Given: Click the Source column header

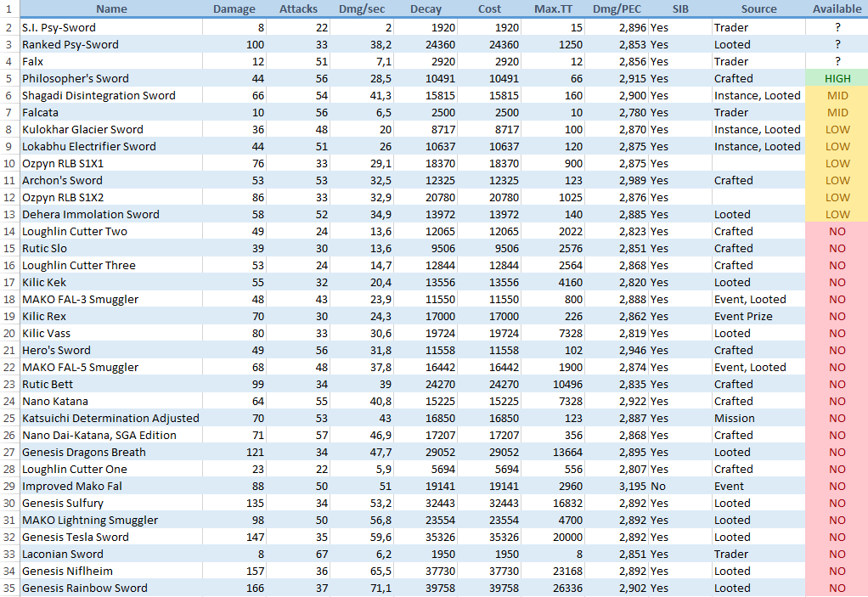Looking at the screenshot, I should [758, 9].
